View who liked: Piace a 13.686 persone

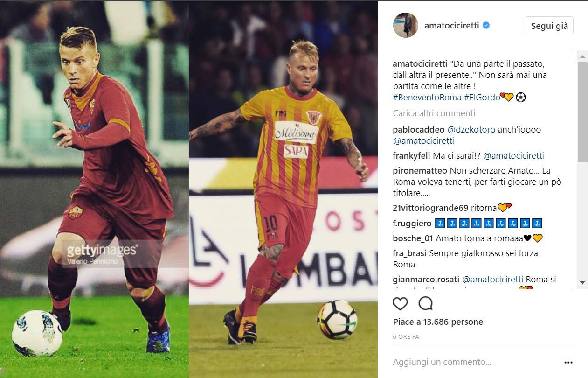tap(438, 322)
